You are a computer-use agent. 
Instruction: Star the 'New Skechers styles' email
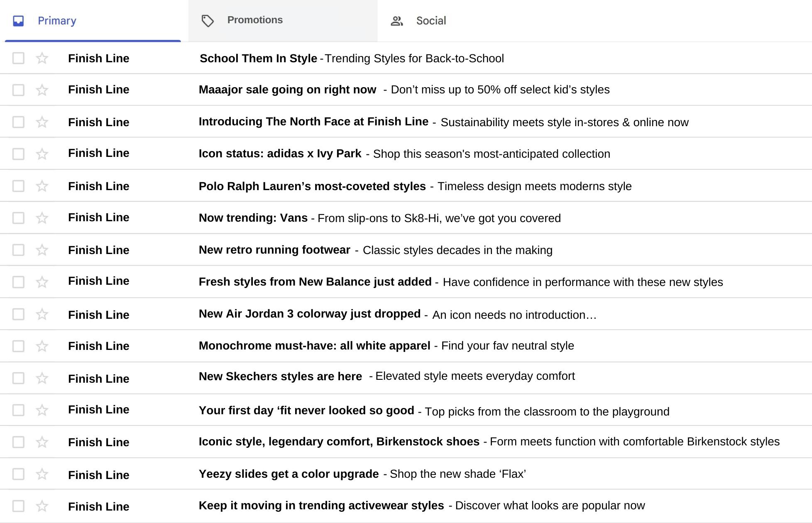point(42,378)
